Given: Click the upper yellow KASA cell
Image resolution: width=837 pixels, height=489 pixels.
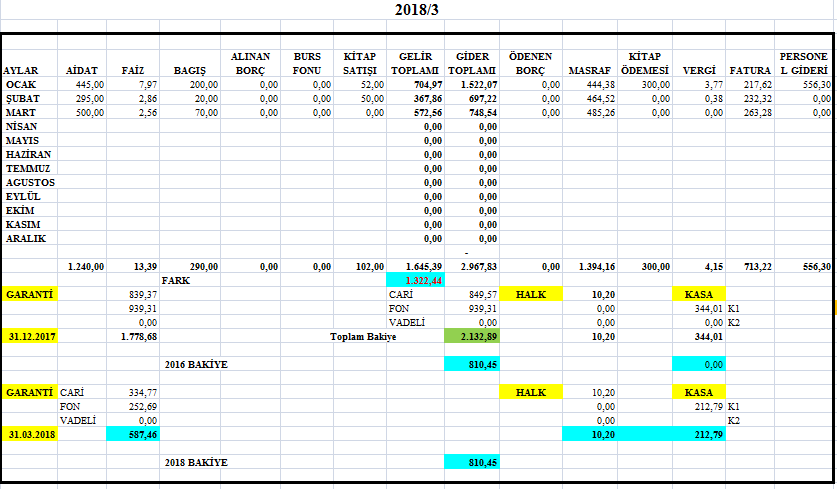Looking at the screenshot, I should [699, 294].
